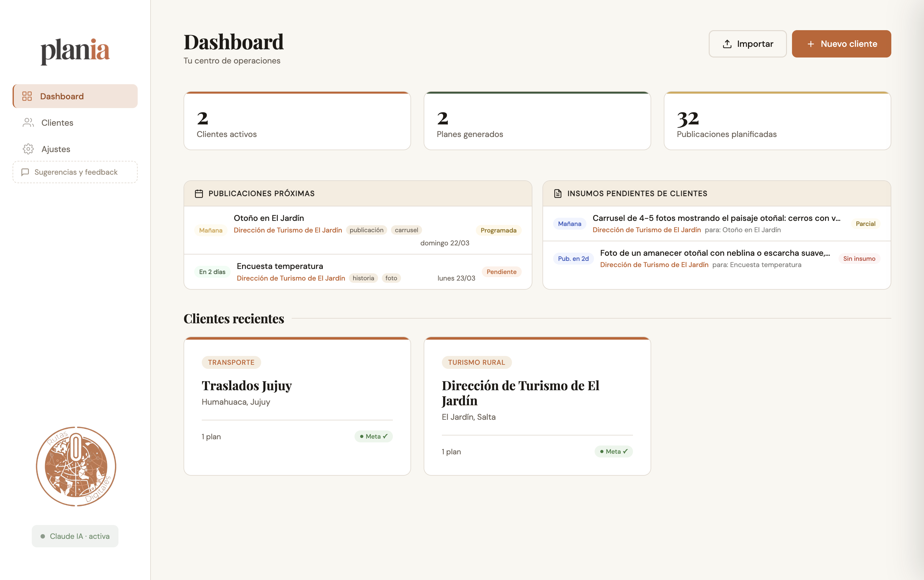Click the calendar icon on Publicaciones Próximas
Screen dimensions: 924x580
tap(199, 193)
